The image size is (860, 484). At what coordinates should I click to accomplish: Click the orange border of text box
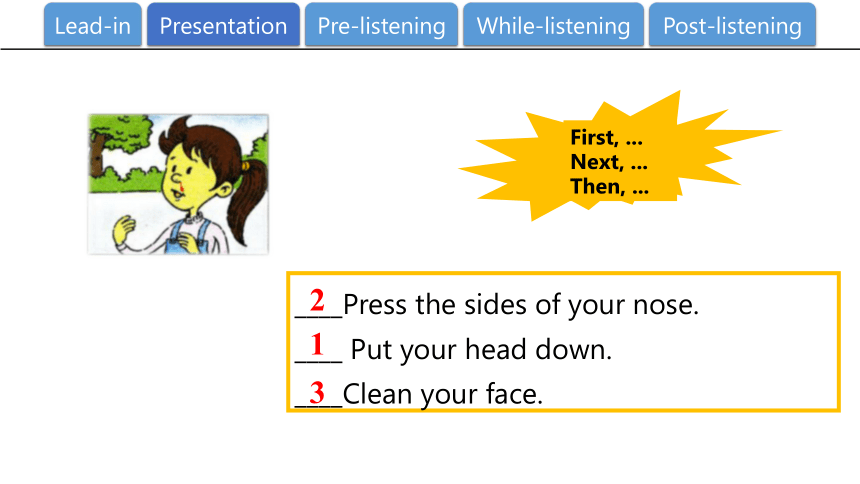click(x=563, y=273)
